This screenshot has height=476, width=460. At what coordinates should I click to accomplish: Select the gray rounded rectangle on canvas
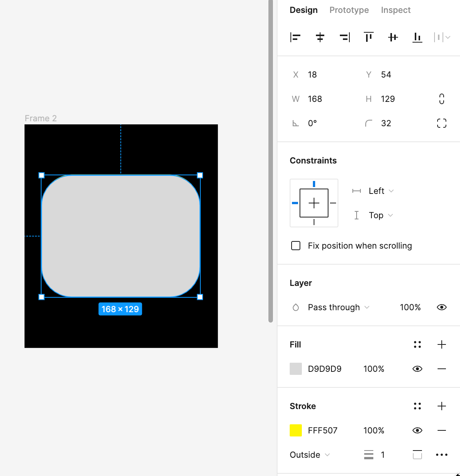(121, 236)
